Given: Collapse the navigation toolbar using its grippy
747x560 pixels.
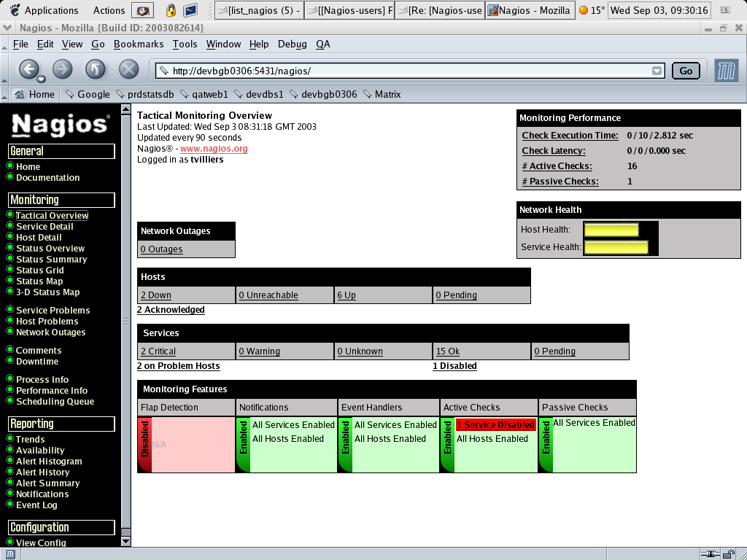Looking at the screenshot, I should tap(4, 69).
